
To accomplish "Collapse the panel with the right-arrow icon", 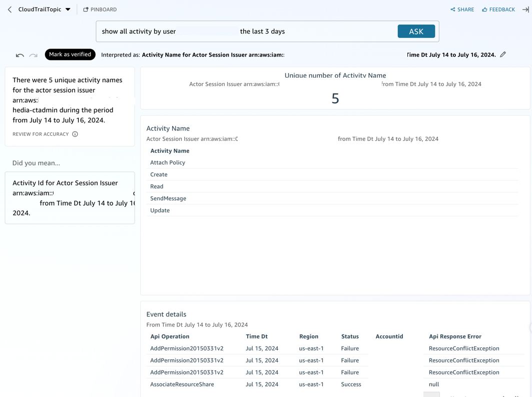I will (525, 9).
